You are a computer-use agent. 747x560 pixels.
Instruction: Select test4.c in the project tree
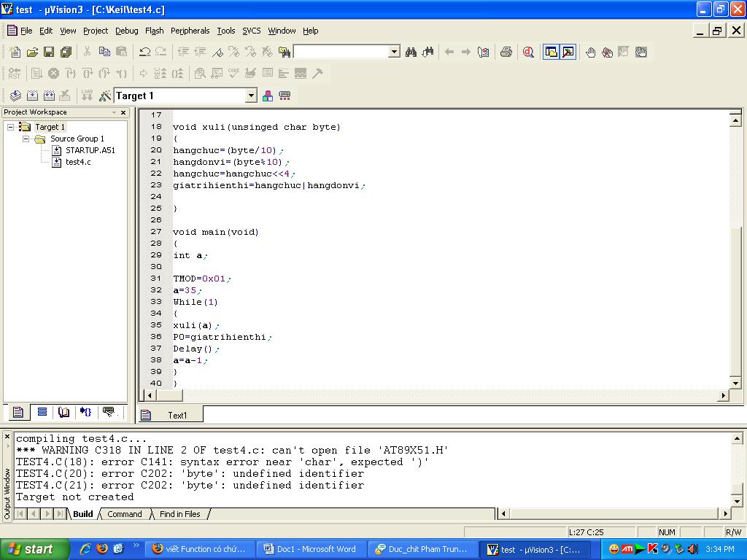coord(77,162)
